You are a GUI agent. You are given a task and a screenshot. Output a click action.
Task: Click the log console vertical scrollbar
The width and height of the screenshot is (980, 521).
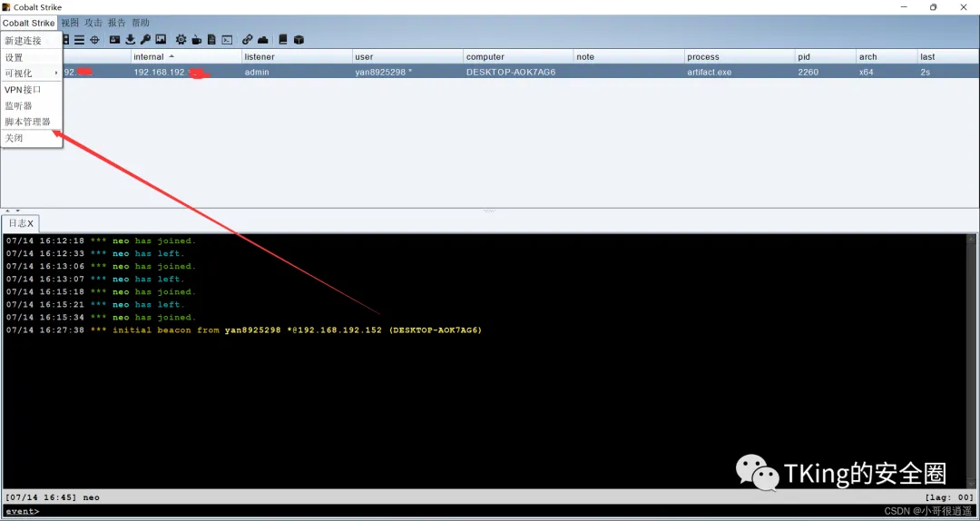(x=971, y=360)
